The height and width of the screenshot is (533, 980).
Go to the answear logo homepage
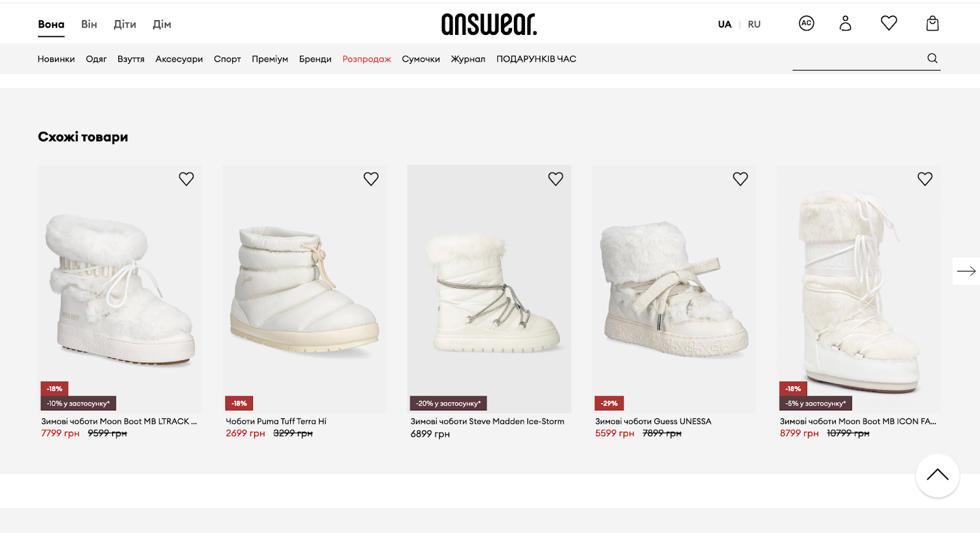pos(489,25)
